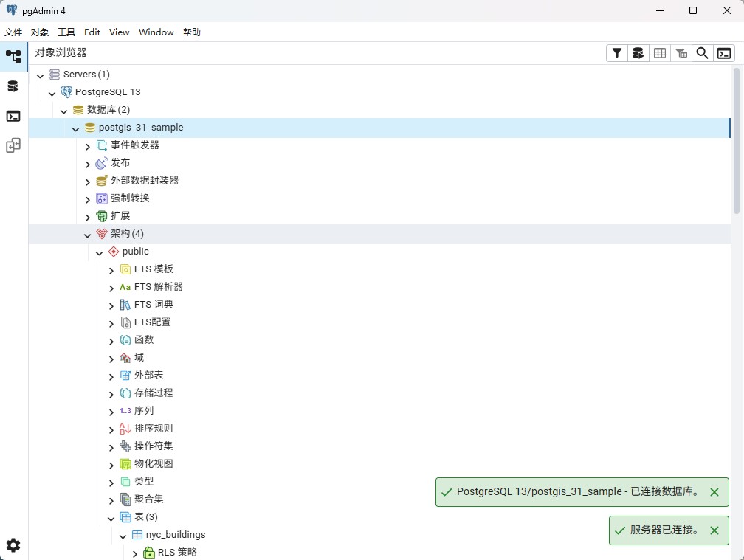Open the schema diff sidebar icon
This screenshot has width=744, height=560.
(13, 145)
